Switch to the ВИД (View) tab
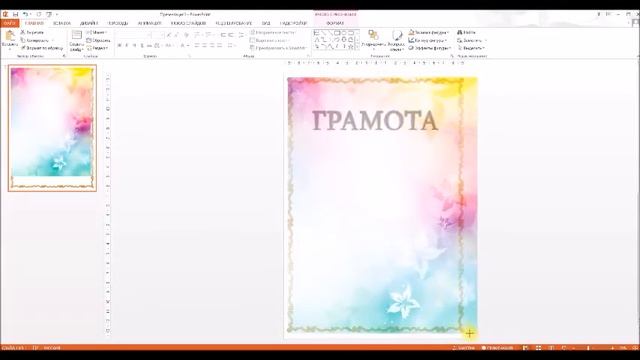The width and height of the screenshot is (640, 360). pos(266,23)
